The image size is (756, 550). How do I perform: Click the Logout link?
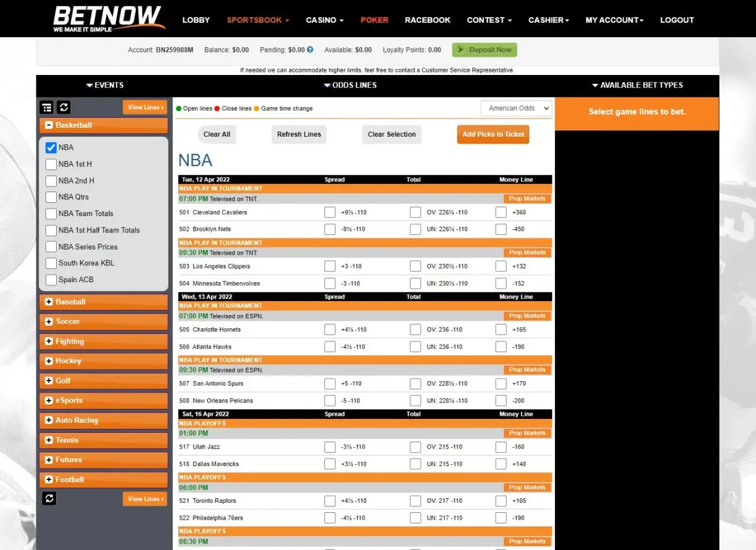677,20
